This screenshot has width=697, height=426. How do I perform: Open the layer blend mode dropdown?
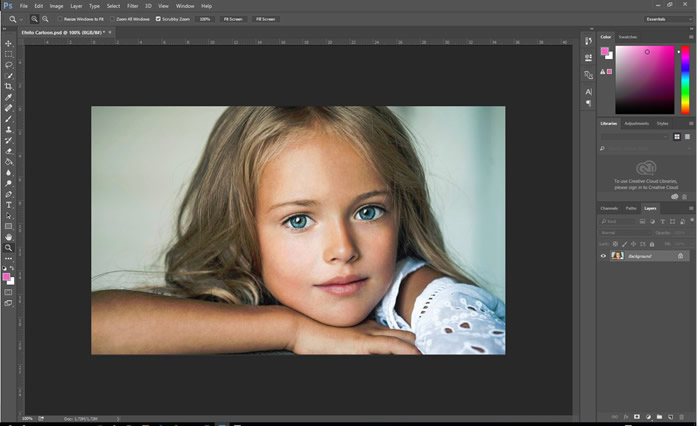[x=622, y=232]
